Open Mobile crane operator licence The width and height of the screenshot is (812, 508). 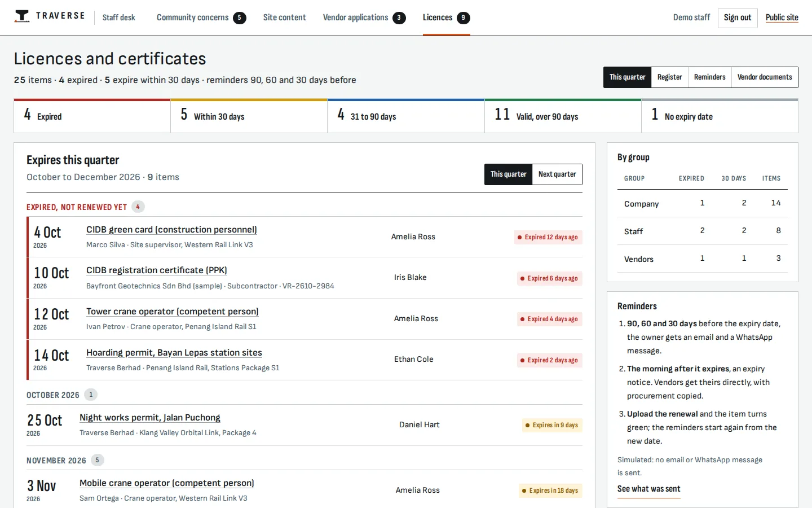point(167,483)
